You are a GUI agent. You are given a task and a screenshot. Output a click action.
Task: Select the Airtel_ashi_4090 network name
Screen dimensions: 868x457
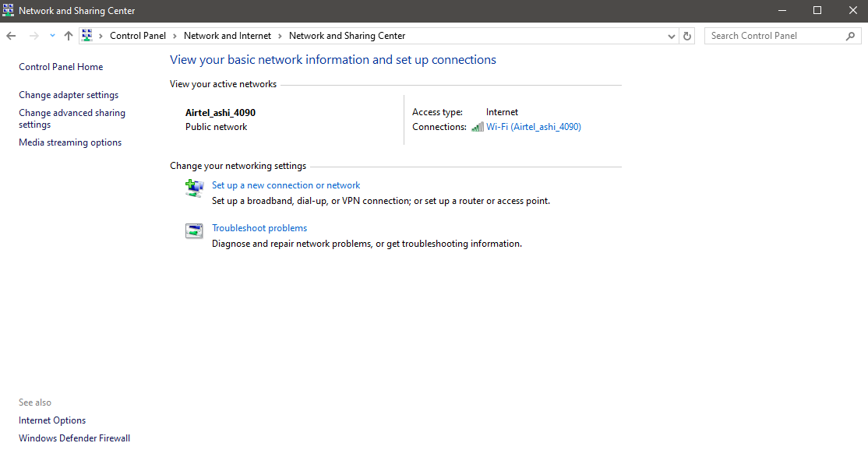[221, 113]
